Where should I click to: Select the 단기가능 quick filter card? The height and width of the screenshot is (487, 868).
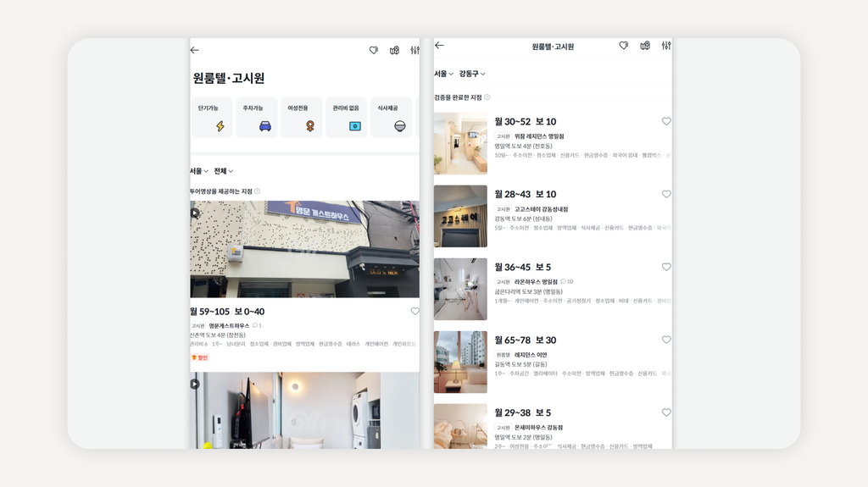click(212, 118)
